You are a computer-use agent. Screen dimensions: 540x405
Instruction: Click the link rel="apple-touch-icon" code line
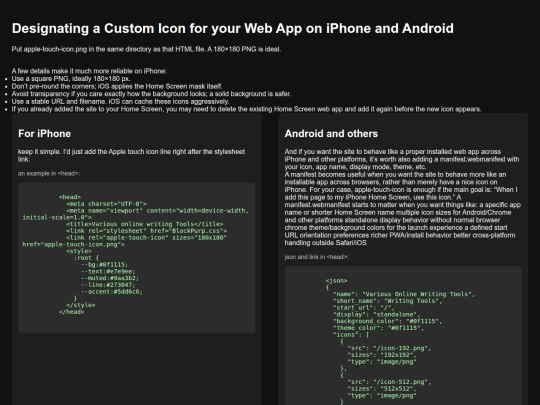click(146, 238)
